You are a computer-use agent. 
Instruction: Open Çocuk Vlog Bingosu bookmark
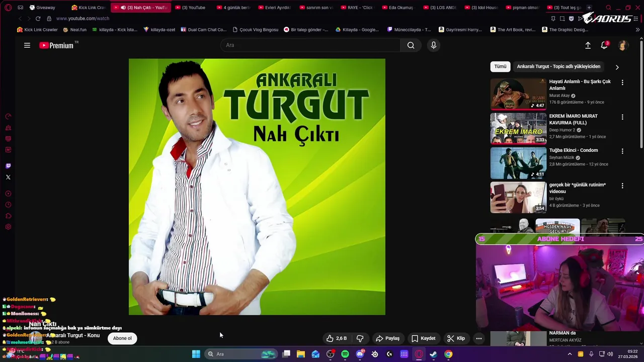pos(255,30)
